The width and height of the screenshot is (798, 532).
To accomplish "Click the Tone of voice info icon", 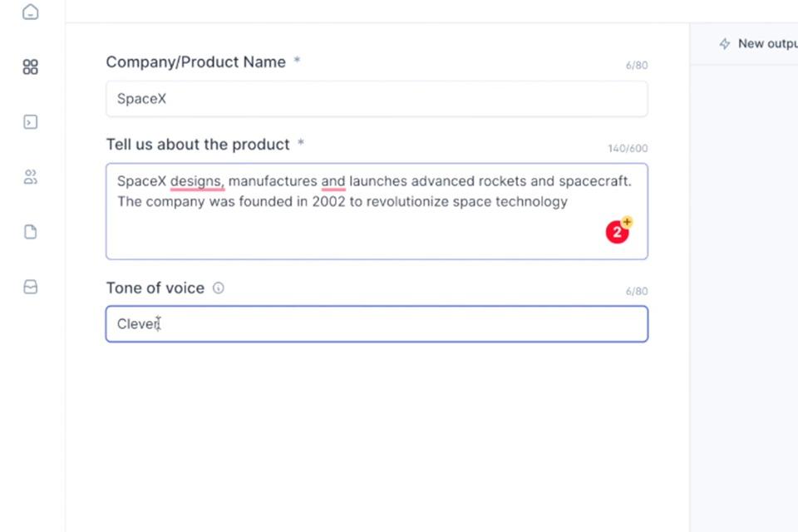I will (219, 288).
